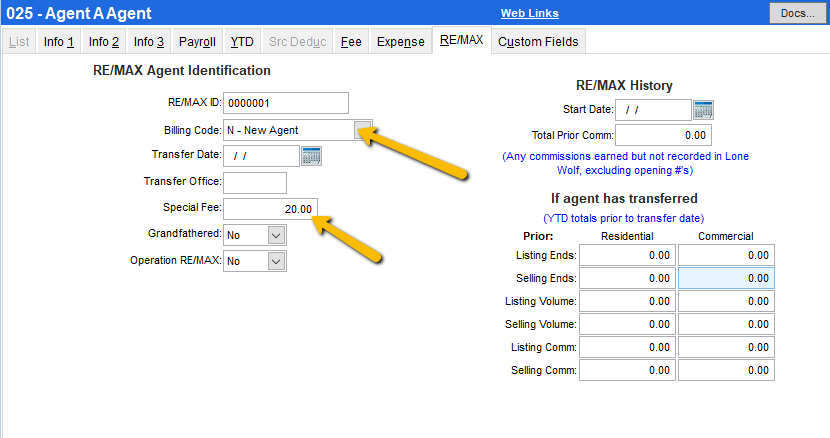Open the Expense tab
The height and width of the screenshot is (438, 830).
click(401, 41)
